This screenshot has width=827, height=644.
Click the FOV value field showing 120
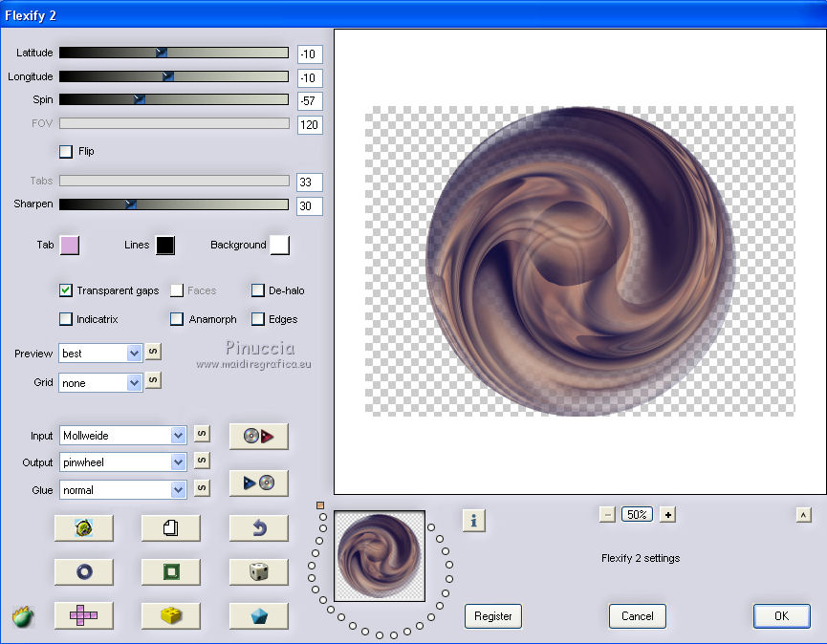click(x=310, y=125)
